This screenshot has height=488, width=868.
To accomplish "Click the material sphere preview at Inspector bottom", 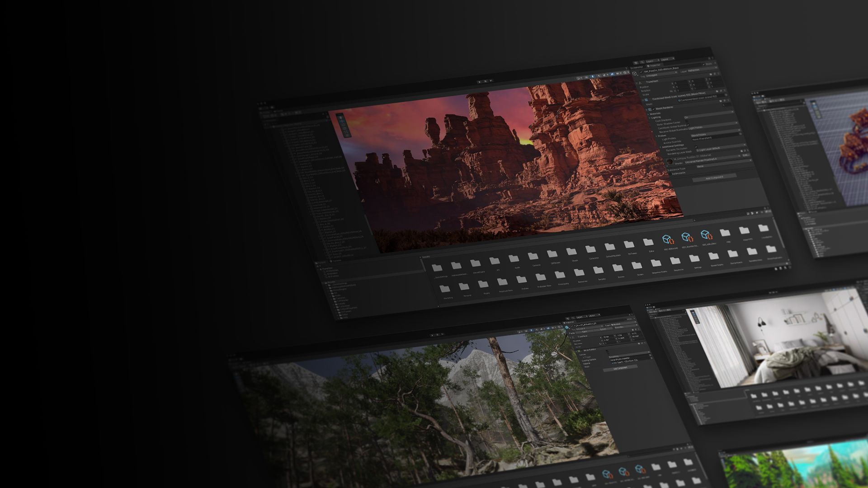I will pyautogui.click(x=670, y=162).
